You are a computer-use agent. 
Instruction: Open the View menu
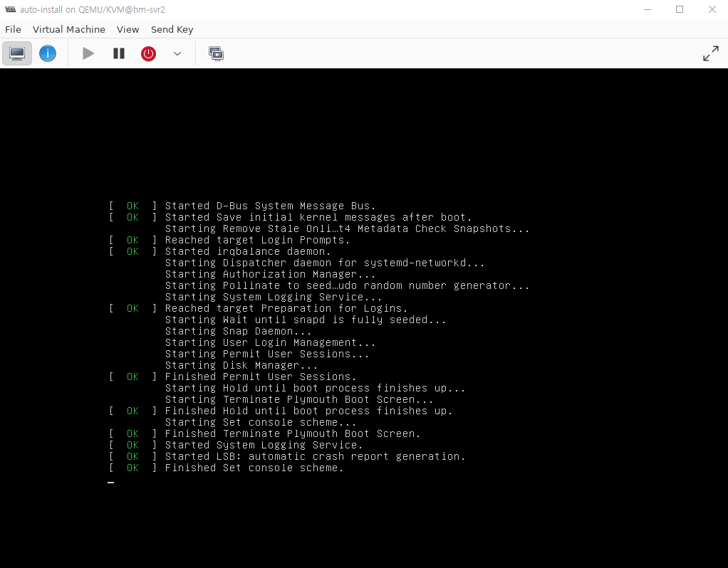pos(128,29)
